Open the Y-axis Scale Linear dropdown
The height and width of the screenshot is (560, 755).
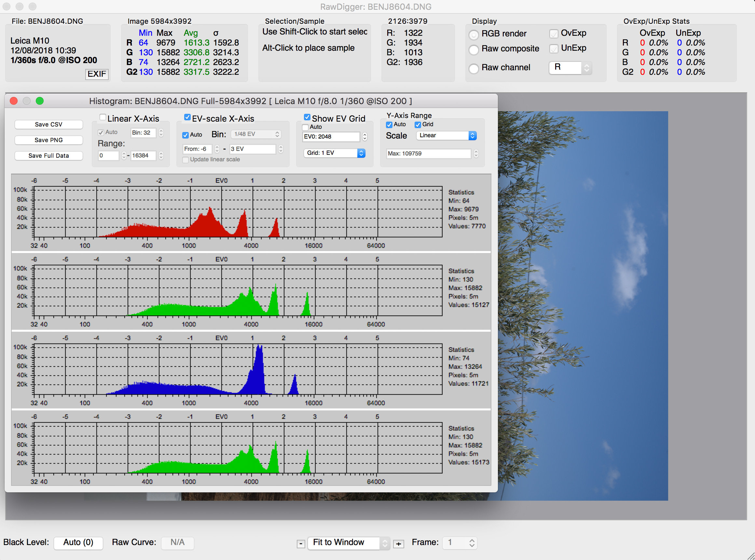point(446,136)
